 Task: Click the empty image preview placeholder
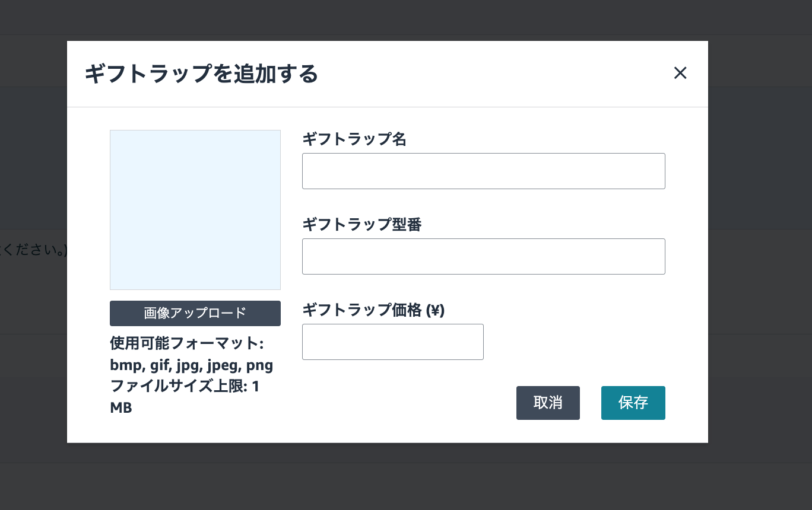(x=195, y=209)
